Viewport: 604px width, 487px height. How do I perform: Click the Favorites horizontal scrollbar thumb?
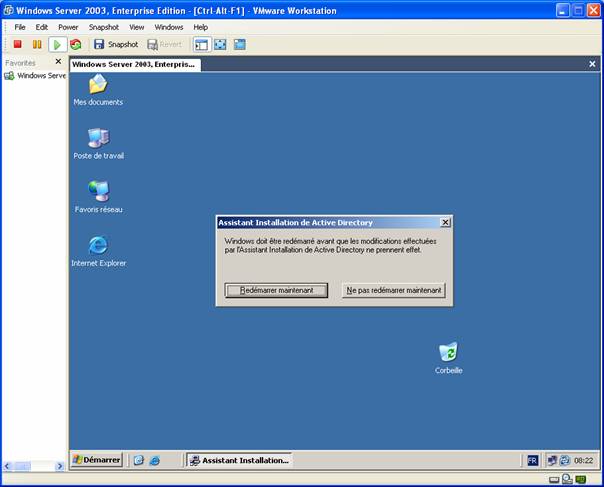tap(22, 466)
